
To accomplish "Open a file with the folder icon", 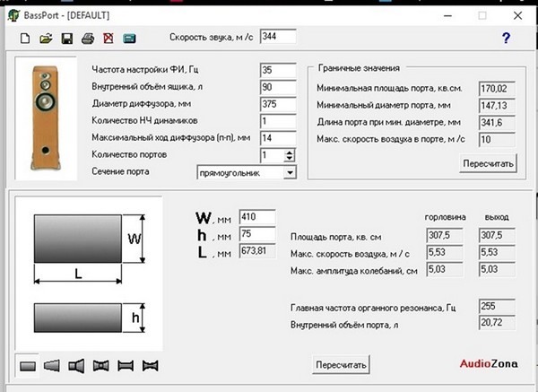I will point(46,38).
